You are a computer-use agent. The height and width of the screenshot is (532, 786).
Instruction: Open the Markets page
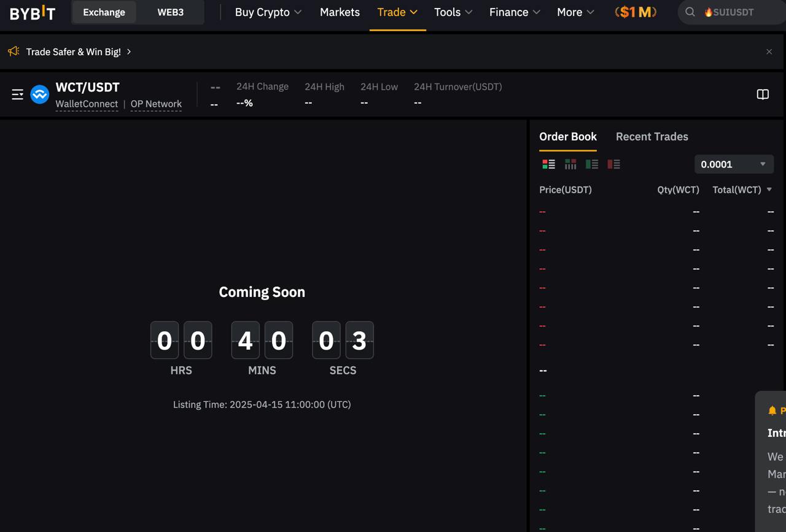pos(340,12)
